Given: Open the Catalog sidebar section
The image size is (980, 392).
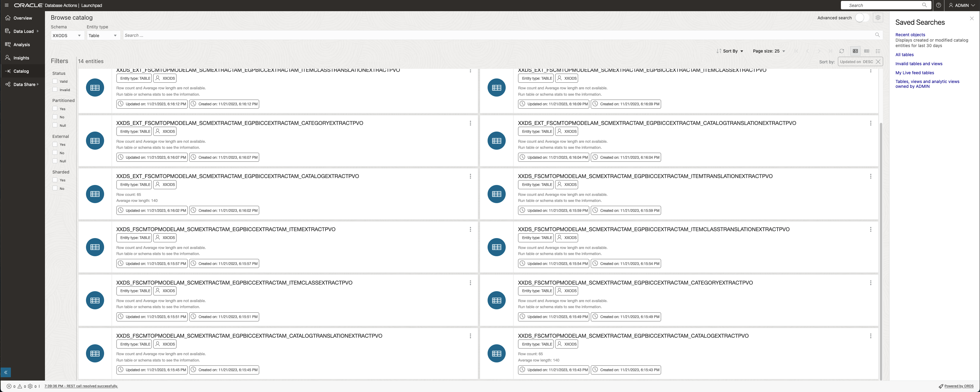Looking at the screenshot, I should point(21,71).
